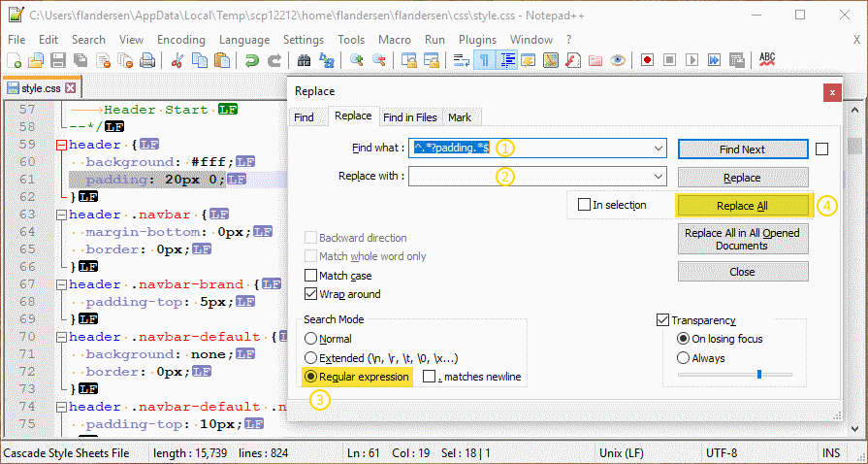Click the Save All toolbar icon
Screen dimensions: 868x464
[80, 60]
